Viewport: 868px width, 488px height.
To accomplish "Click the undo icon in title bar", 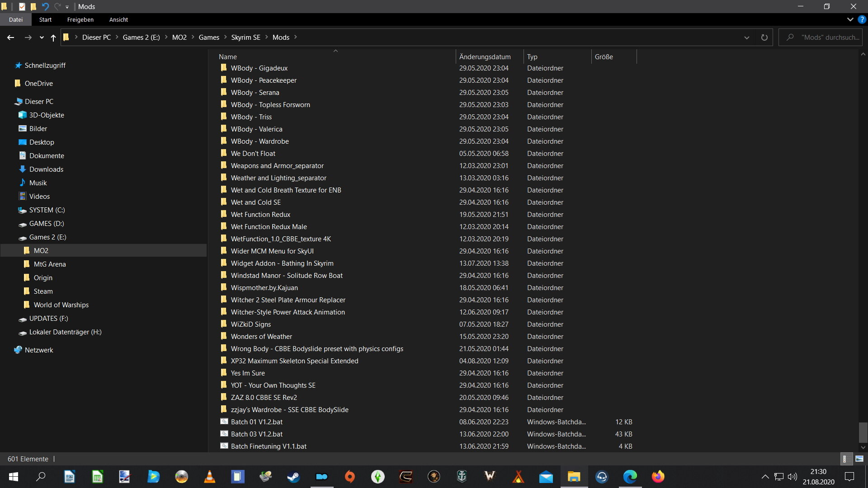I will [45, 6].
